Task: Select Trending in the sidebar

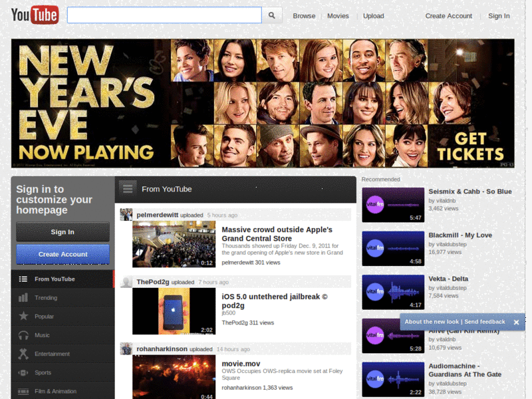Action: (x=63, y=297)
